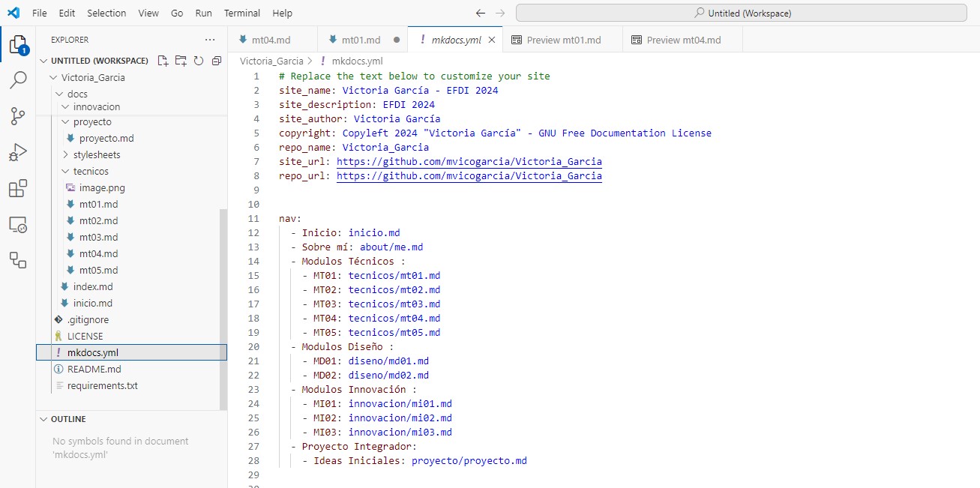
Task: Close the mkdocs.yml editor tab
Action: coord(492,40)
